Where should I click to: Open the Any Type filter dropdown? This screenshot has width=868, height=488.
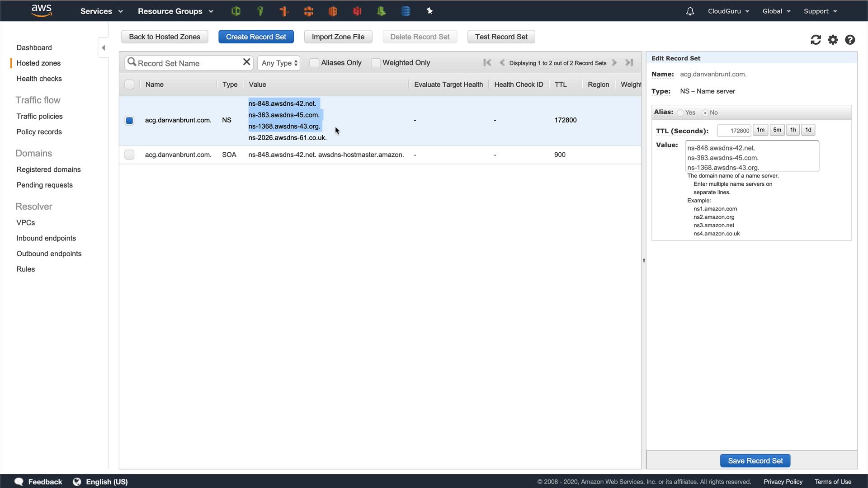click(279, 63)
